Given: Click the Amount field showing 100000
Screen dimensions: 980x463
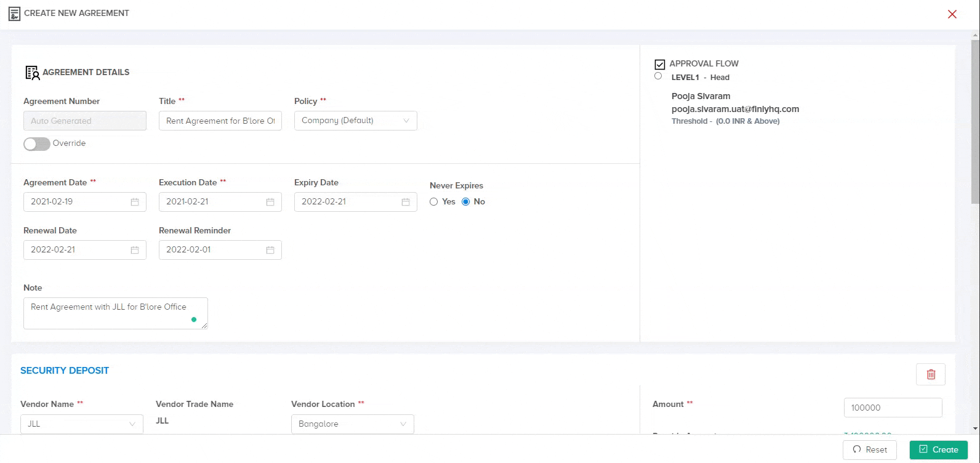Looking at the screenshot, I should click(893, 408).
